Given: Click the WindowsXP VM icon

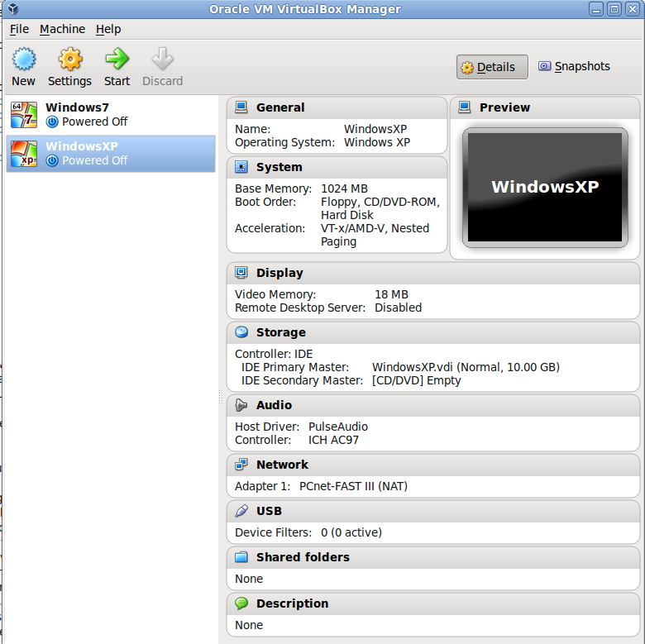Looking at the screenshot, I should [24, 154].
